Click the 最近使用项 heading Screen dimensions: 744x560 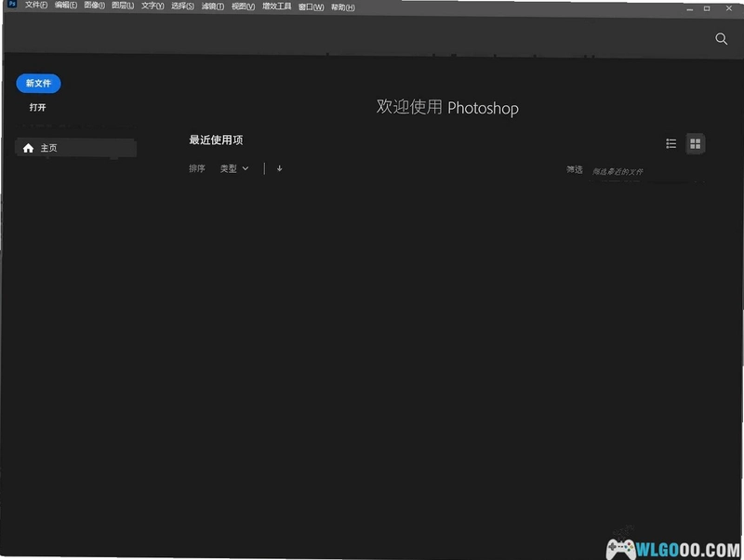pos(216,140)
